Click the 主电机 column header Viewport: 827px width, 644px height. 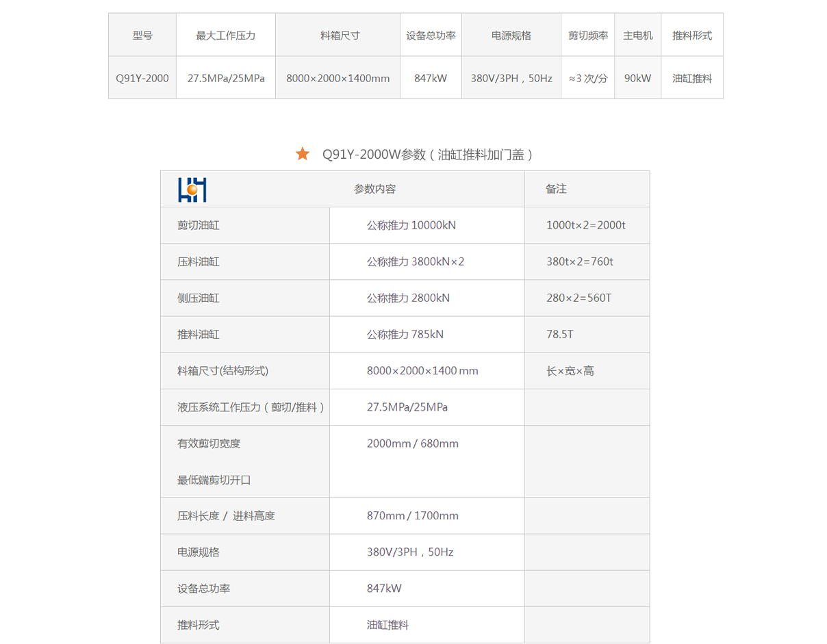[637, 36]
